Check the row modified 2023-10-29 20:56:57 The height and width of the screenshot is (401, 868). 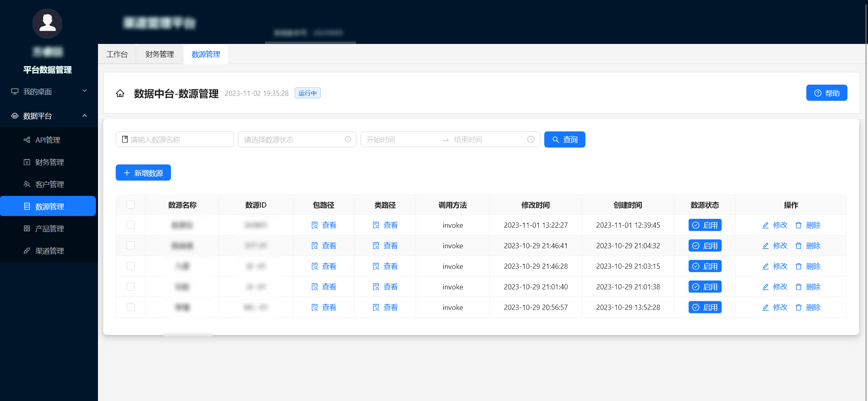click(131, 307)
